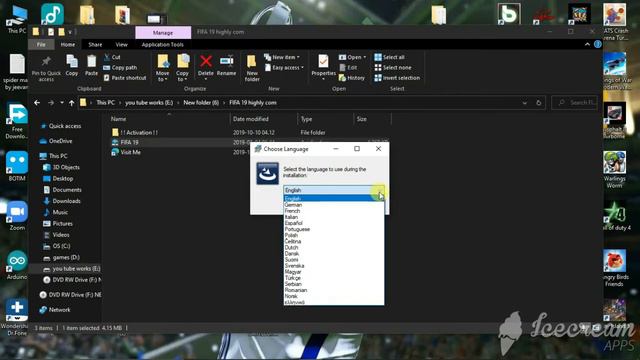Open the Copy to dropdown button
Screen dimensions: 640x360
click(182, 68)
